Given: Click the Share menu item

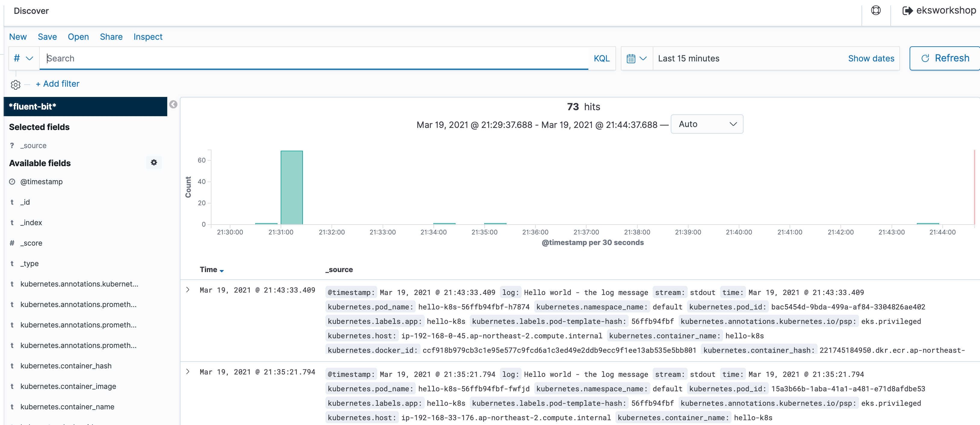Looking at the screenshot, I should 111,37.
